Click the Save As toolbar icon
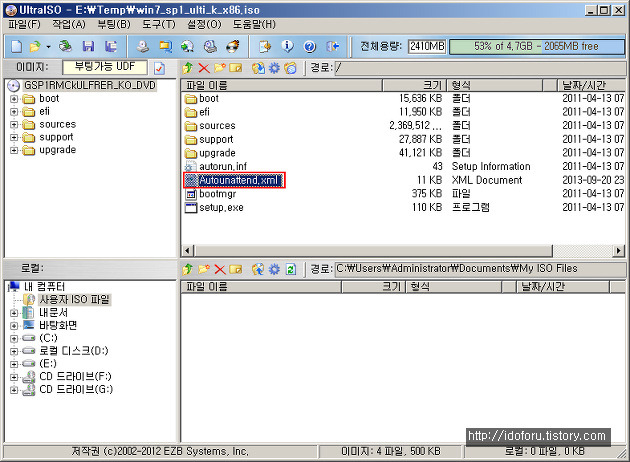This screenshot has width=630, height=462. coord(111,47)
